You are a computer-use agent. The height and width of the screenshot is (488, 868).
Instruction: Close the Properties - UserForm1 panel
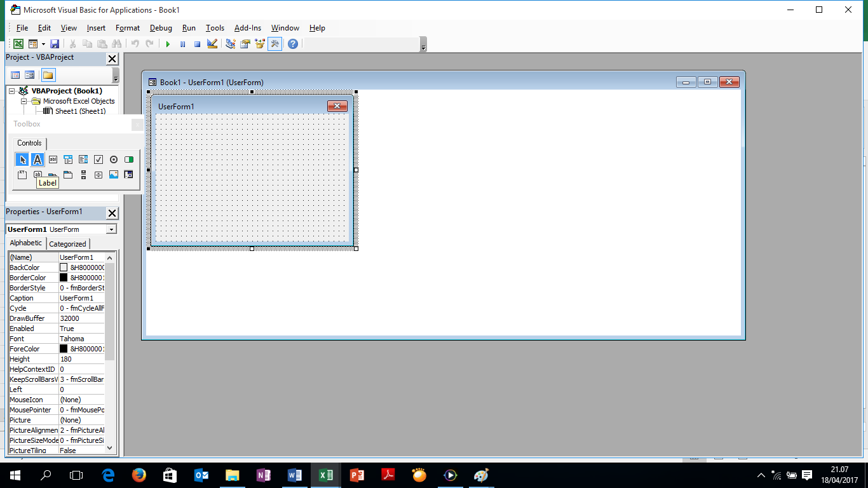pyautogui.click(x=112, y=213)
